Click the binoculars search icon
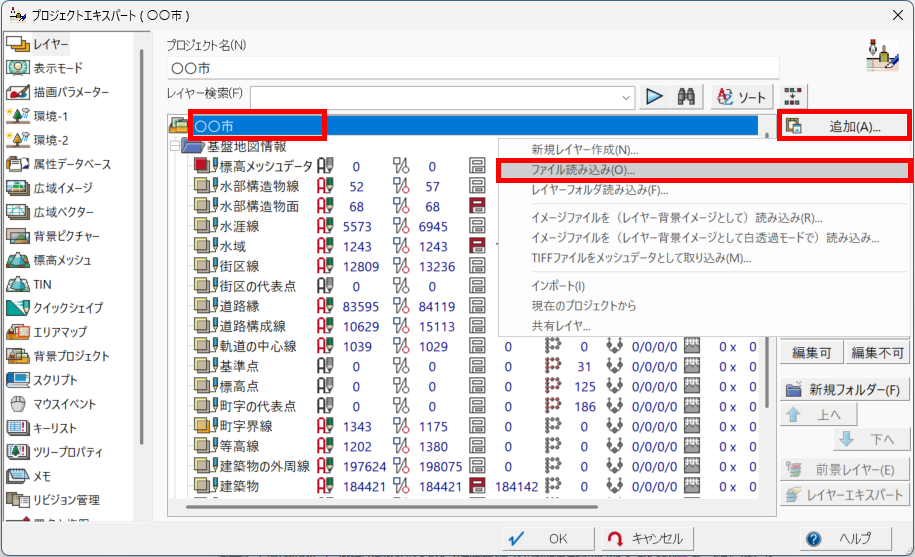The image size is (915, 557). point(687,97)
